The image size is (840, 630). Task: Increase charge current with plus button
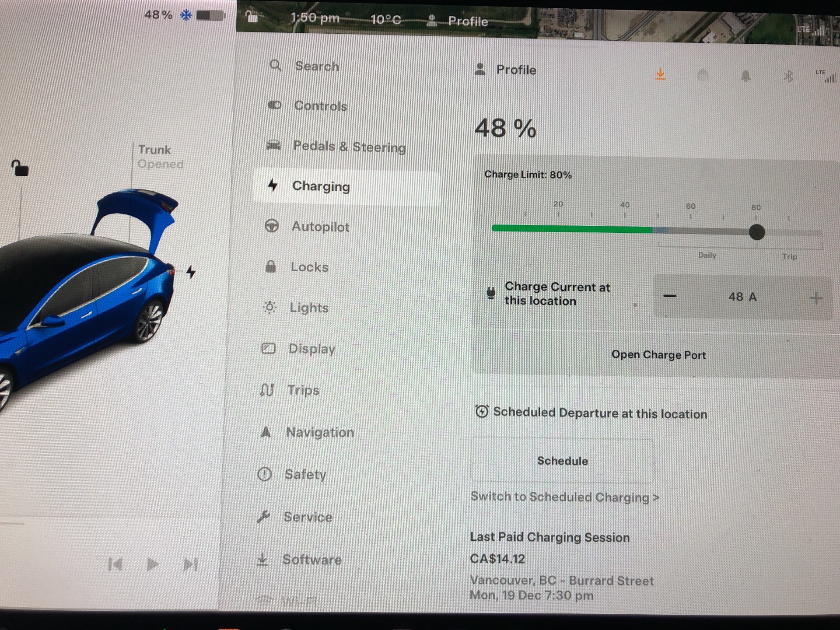coord(815,298)
